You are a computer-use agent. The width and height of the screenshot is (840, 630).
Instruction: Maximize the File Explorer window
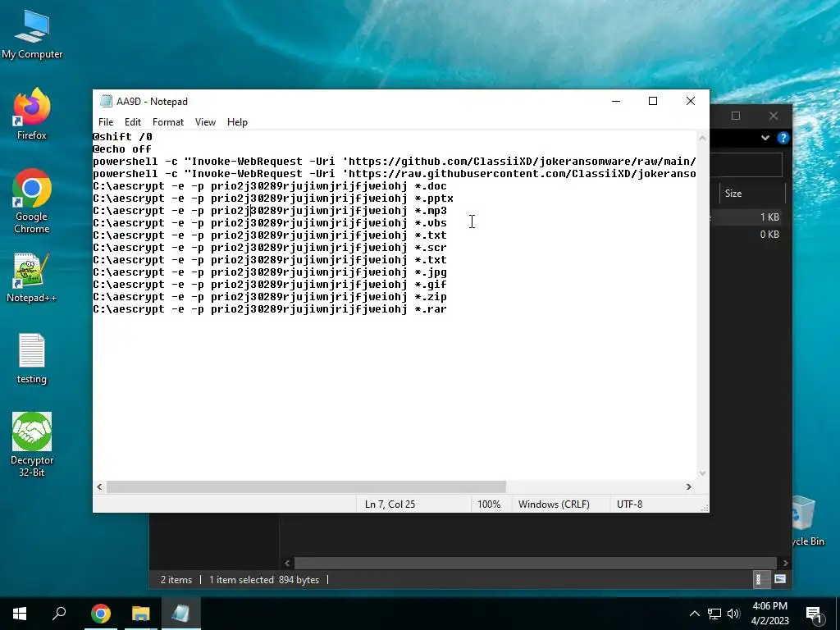[736, 116]
